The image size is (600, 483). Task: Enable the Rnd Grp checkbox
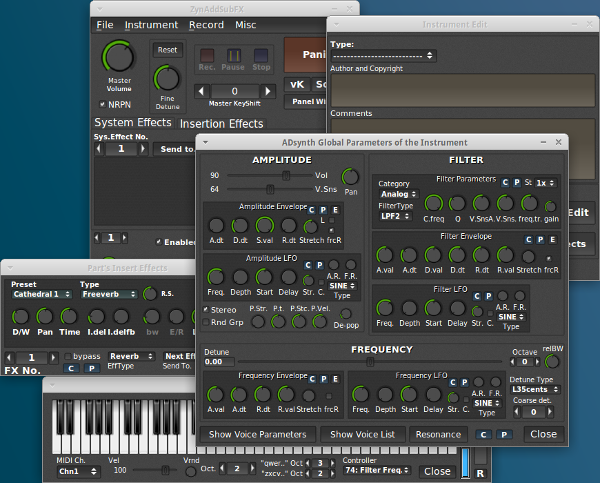(x=206, y=322)
